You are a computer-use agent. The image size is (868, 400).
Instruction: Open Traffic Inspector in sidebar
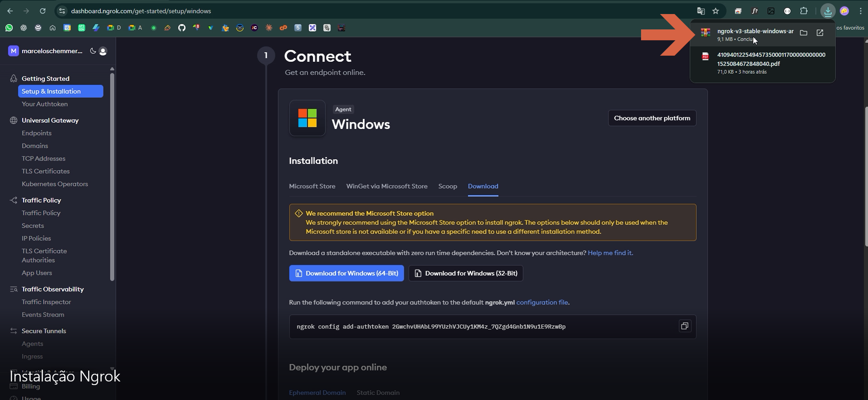46,302
